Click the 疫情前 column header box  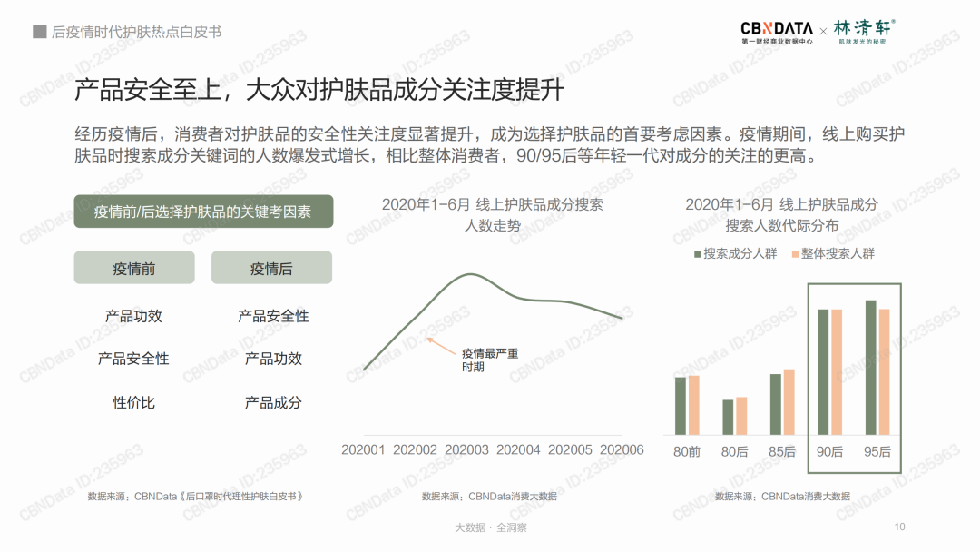(133, 268)
